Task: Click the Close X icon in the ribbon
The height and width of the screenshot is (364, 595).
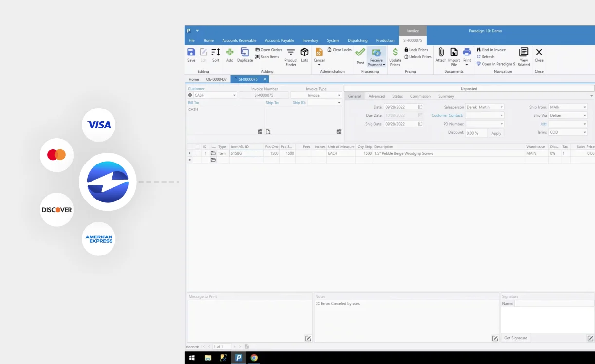Action: [539, 52]
